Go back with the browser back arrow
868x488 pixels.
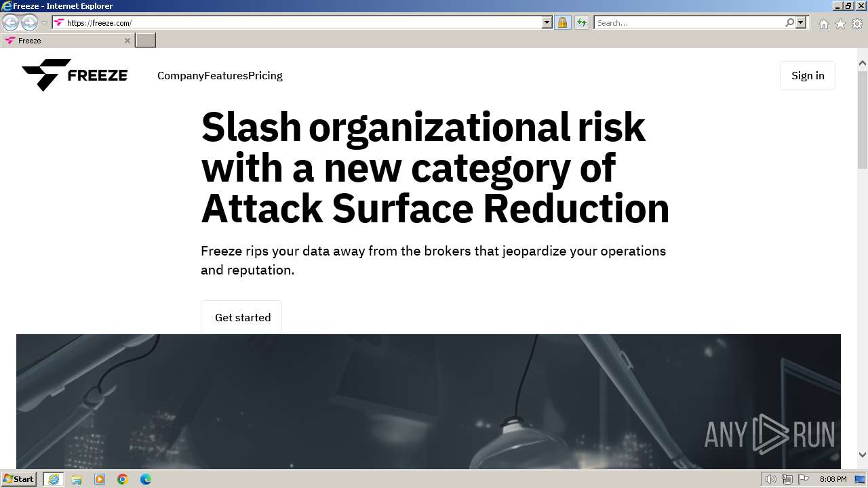10,22
